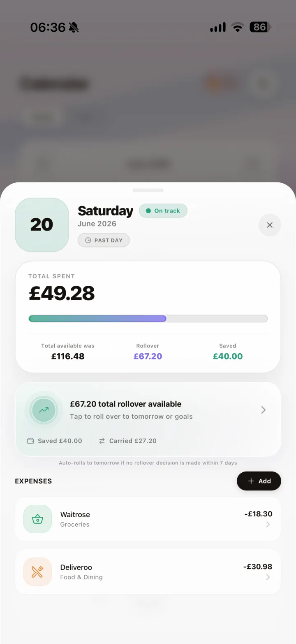Image resolution: width=296 pixels, height=644 pixels.
Task: Tap the swap arrows icon beside Carried £27.20
Action: click(102, 441)
